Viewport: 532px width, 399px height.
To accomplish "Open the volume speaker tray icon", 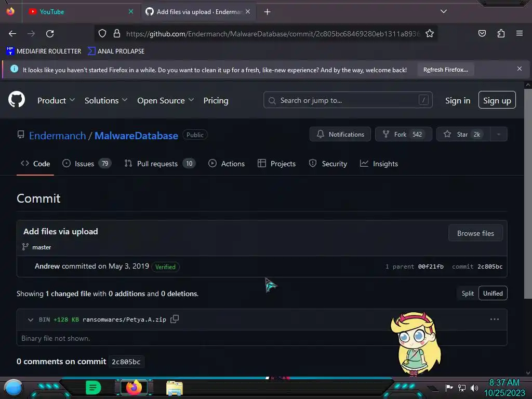I will point(474,388).
